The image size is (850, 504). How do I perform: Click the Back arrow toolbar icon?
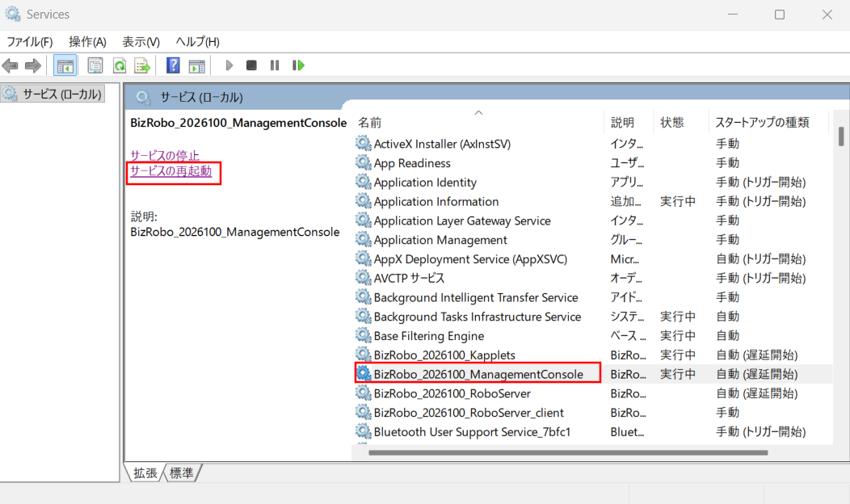point(10,65)
